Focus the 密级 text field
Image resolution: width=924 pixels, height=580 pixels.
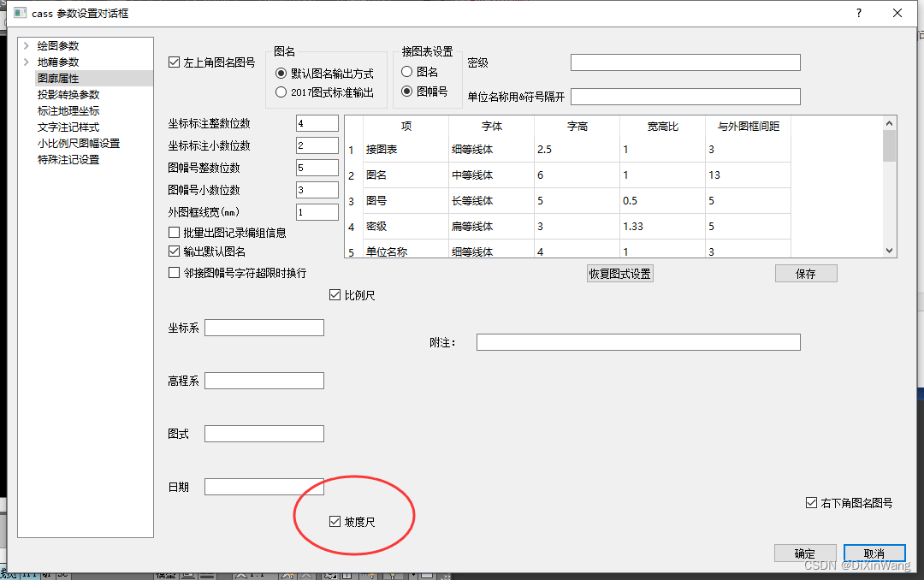coord(685,62)
